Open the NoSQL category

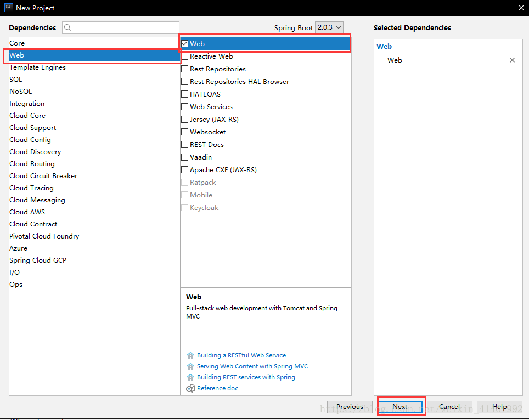point(94,92)
